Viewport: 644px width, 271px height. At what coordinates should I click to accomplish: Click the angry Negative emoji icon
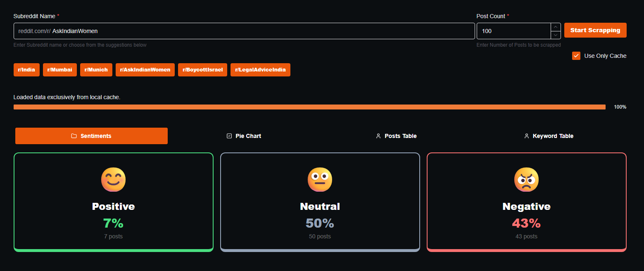(526, 180)
